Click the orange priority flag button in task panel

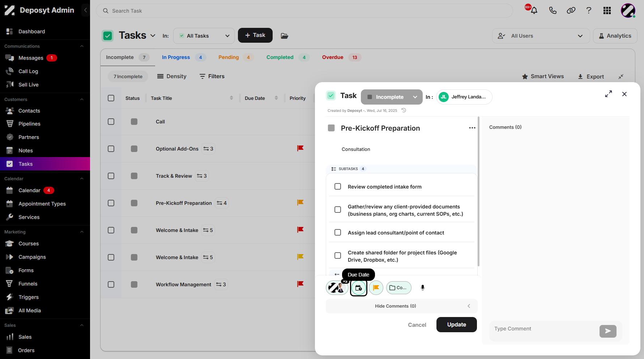tap(376, 288)
